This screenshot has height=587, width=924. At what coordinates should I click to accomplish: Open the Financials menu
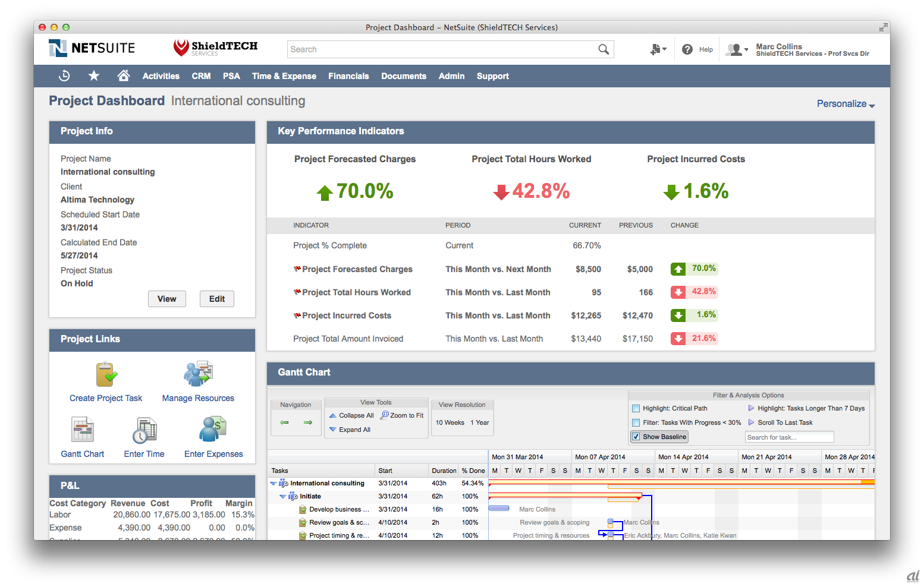[348, 76]
